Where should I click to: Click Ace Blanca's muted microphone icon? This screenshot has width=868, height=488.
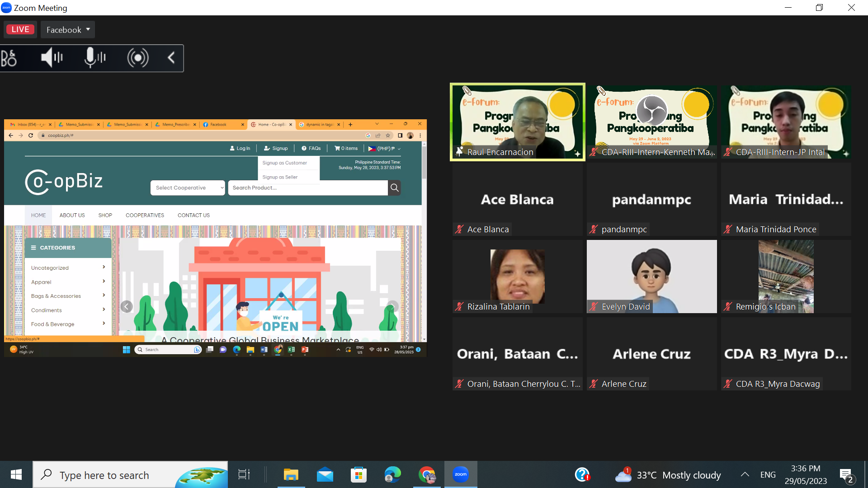click(x=459, y=230)
